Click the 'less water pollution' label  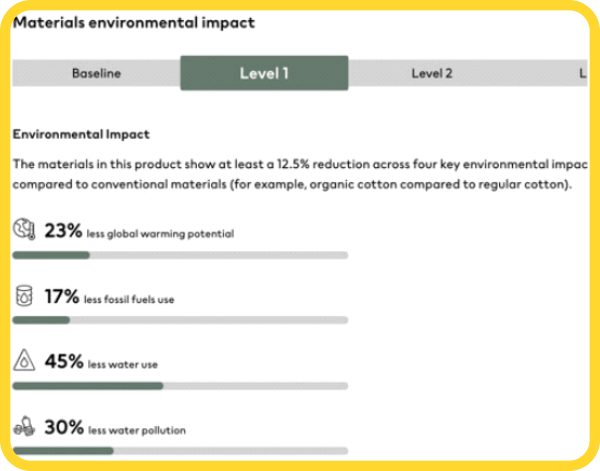click(x=136, y=430)
